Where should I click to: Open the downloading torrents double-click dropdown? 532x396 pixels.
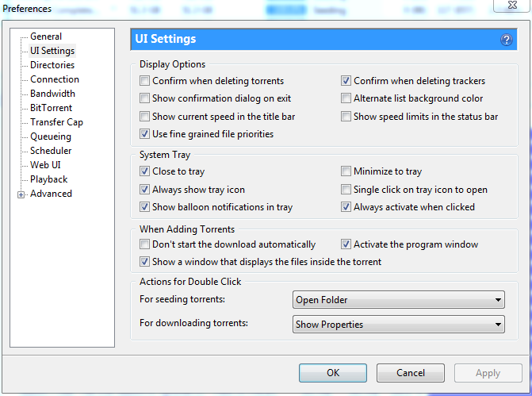[398, 325]
